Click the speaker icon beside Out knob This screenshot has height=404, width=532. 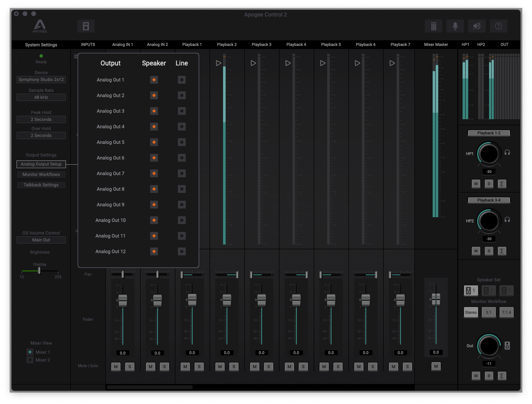click(507, 345)
